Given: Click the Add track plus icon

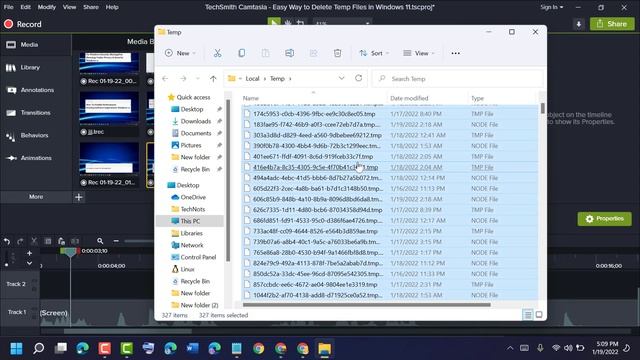Looking at the screenshot, I should [29, 253].
